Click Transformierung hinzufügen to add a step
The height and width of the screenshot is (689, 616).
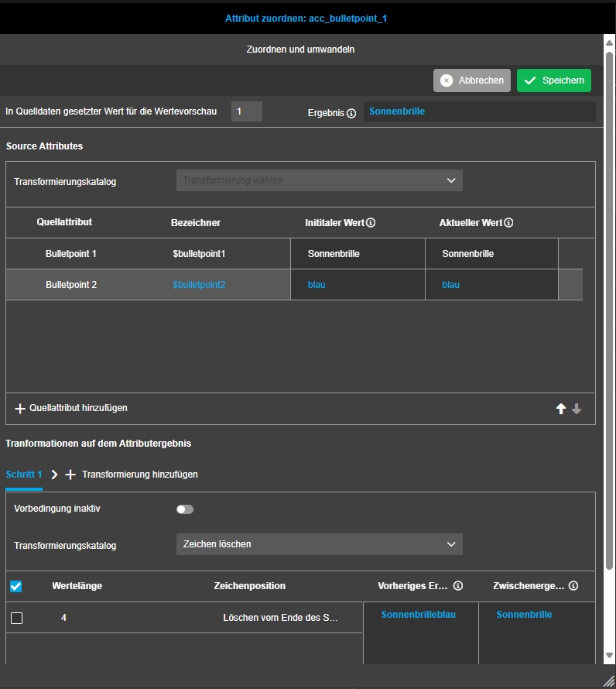click(139, 475)
